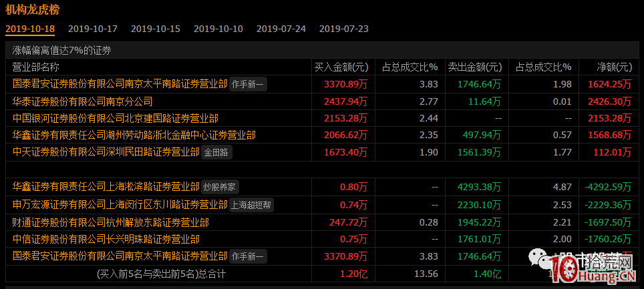Select the 2.53 percentage cell
This screenshot has width=644, height=289.
562,204
